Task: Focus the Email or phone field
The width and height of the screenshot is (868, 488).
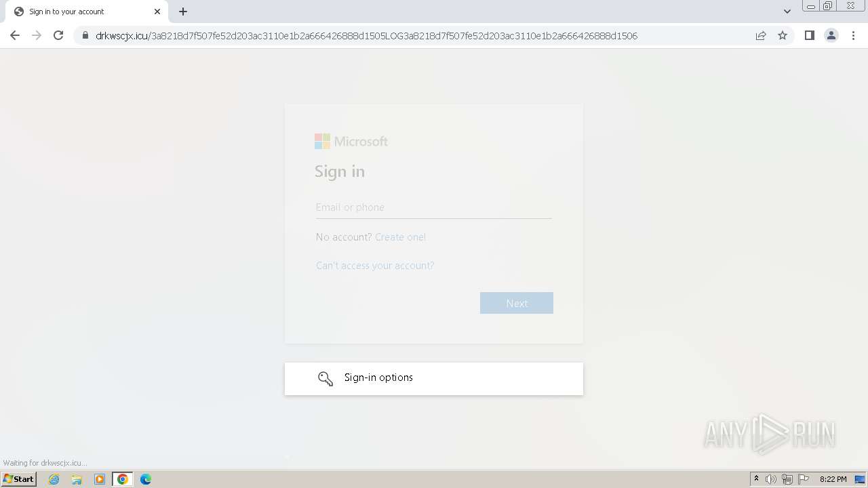Action: point(433,207)
